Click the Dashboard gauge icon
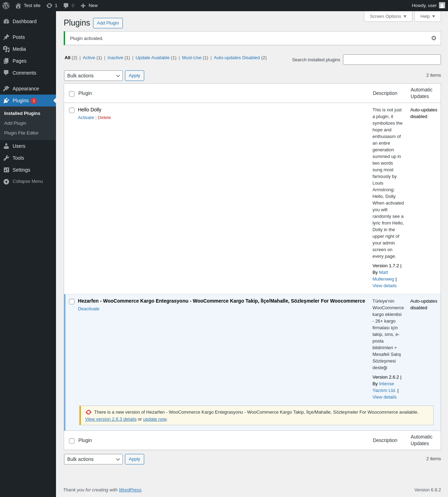The image size is (448, 497). (6, 21)
